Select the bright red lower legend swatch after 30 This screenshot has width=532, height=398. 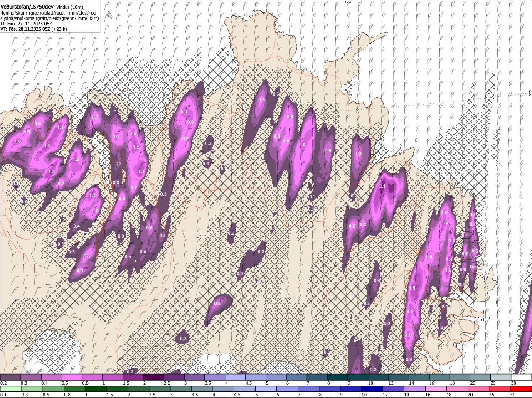[x=521, y=389]
